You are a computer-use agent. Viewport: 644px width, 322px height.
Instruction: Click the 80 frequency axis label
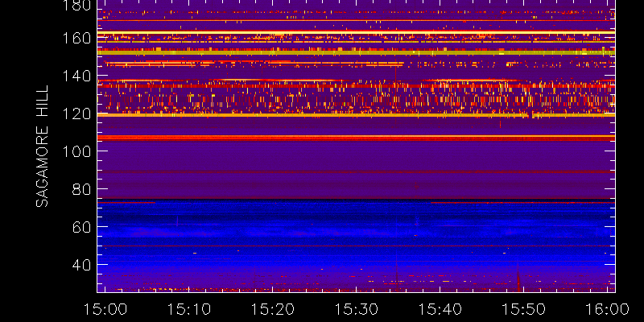(81, 189)
